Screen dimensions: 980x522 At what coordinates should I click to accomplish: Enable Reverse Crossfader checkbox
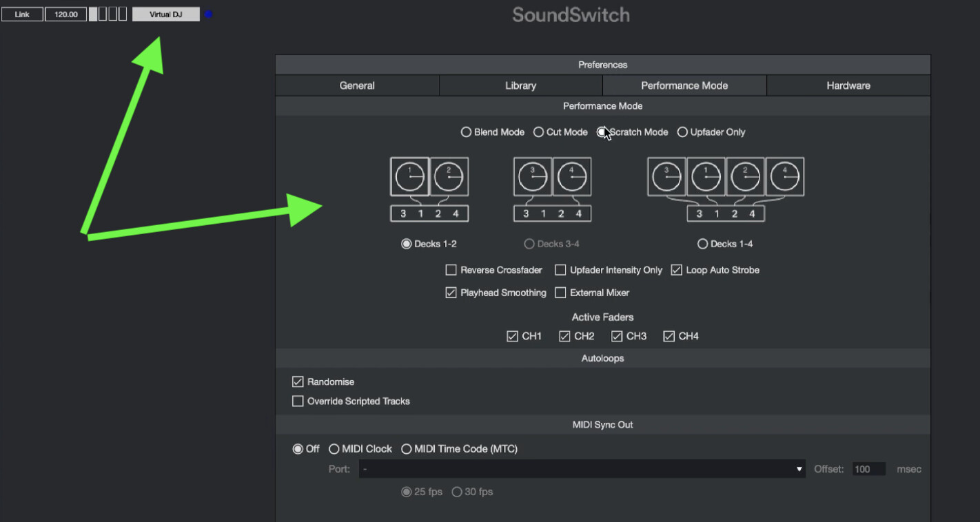[451, 270]
